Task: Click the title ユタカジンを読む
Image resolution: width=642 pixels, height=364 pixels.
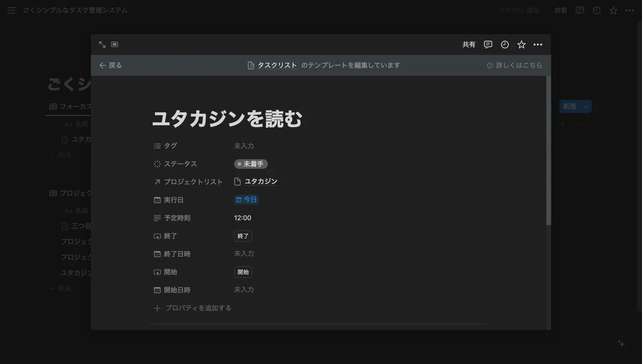Action: [227, 119]
